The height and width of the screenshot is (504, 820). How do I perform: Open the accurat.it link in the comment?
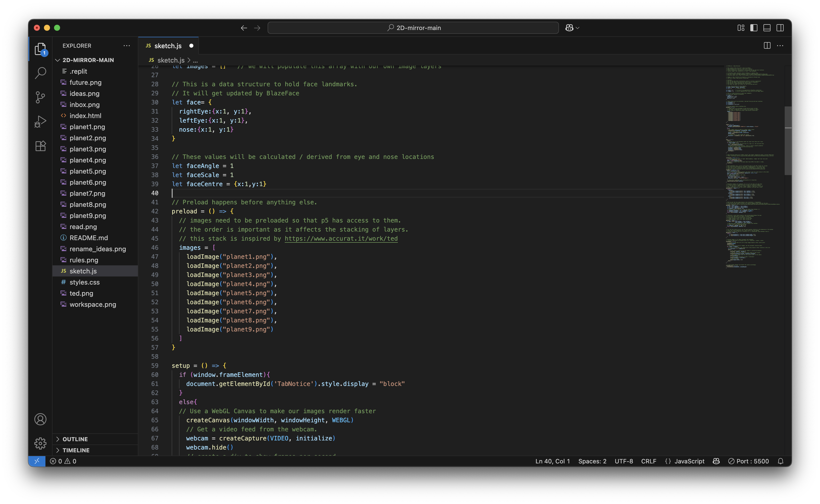click(341, 238)
